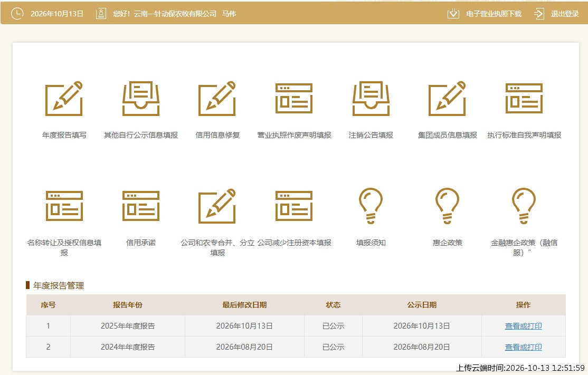
Task: Select the 2025年年度报告 table cell
Action: coord(128,326)
